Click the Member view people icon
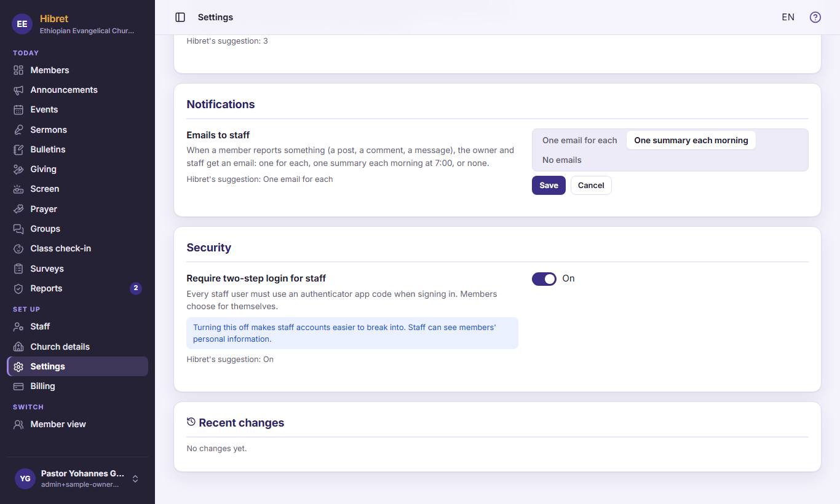The image size is (840, 504). [x=18, y=424]
